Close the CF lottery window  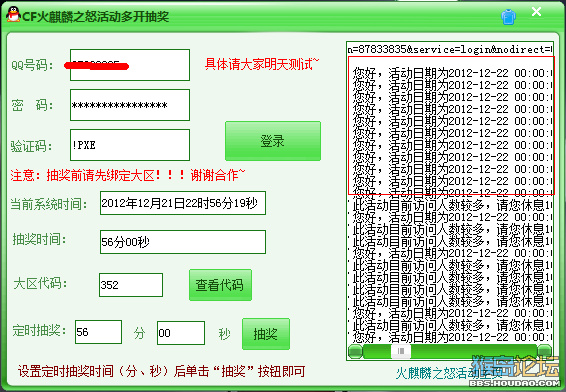click(536, 12)
